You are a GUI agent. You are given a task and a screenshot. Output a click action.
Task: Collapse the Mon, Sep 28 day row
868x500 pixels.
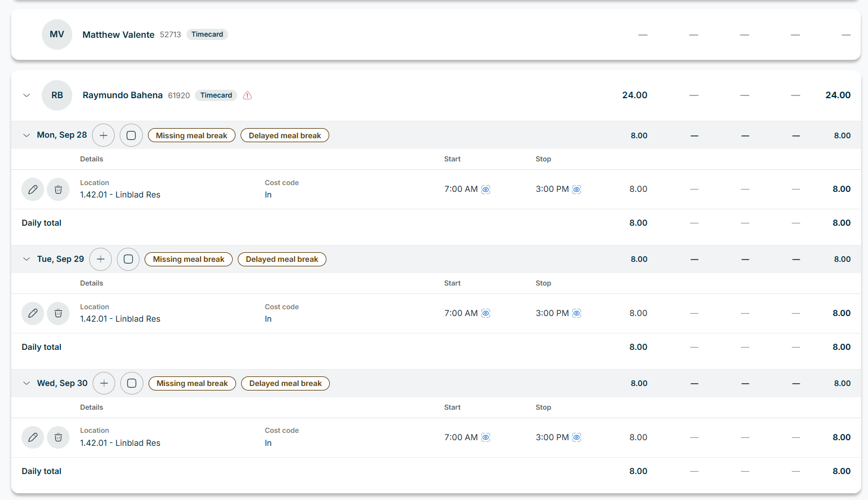(27, 135)
